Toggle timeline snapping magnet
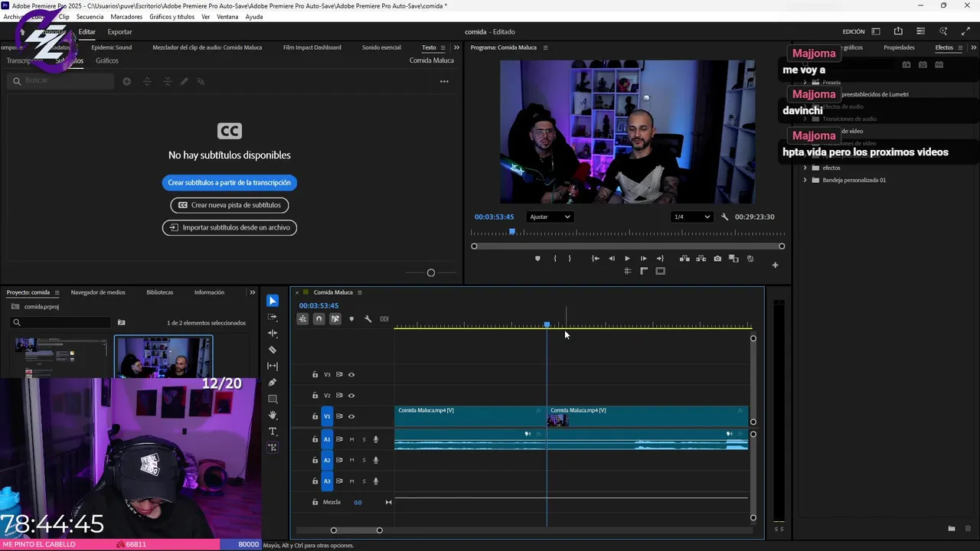The height and width of the screenshot is (551, 980). pyautogui.click(x=319, y=319)
